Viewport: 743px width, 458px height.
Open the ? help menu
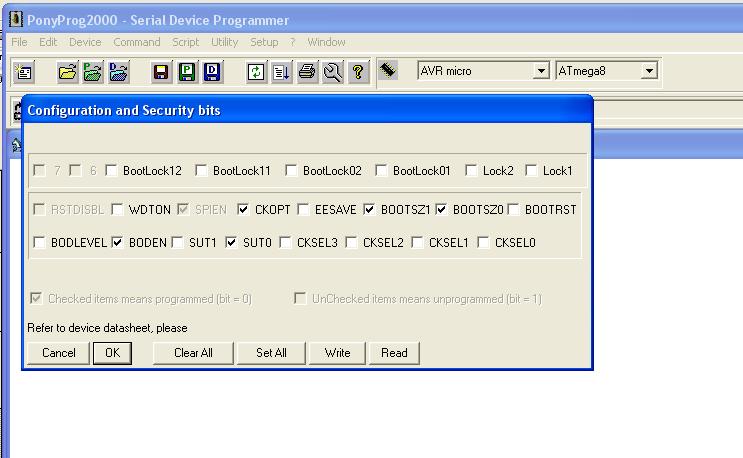pyautogui.click(x=293, y=42)
